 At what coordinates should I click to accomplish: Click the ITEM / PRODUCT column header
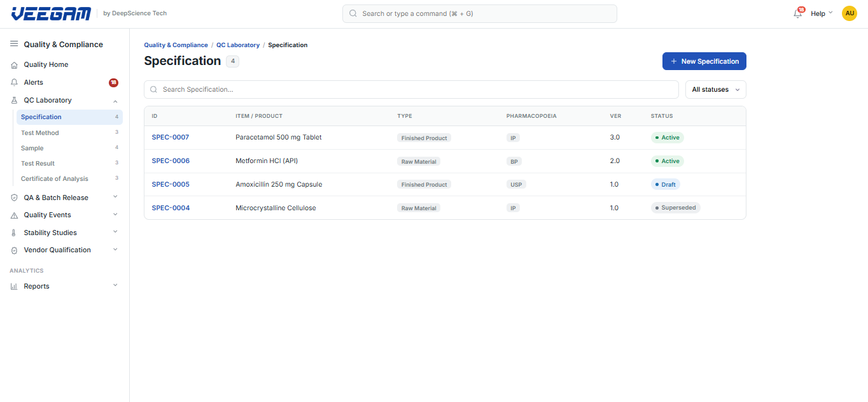(259, 116)
